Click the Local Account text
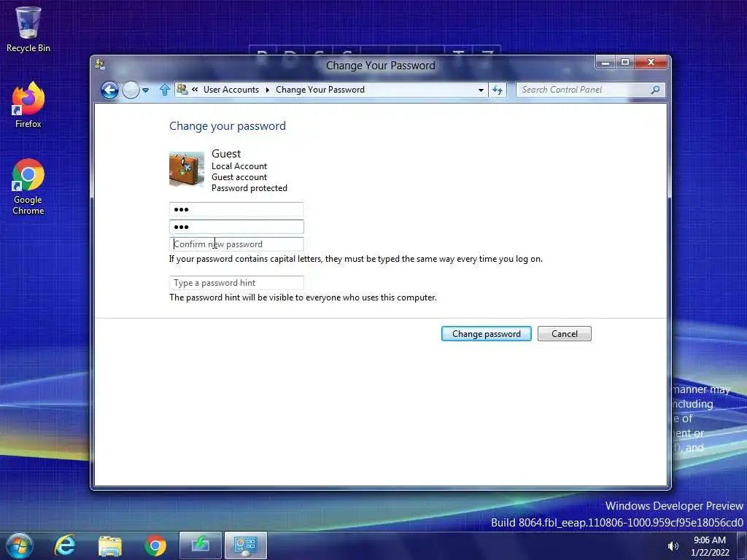 coord(239,166)
